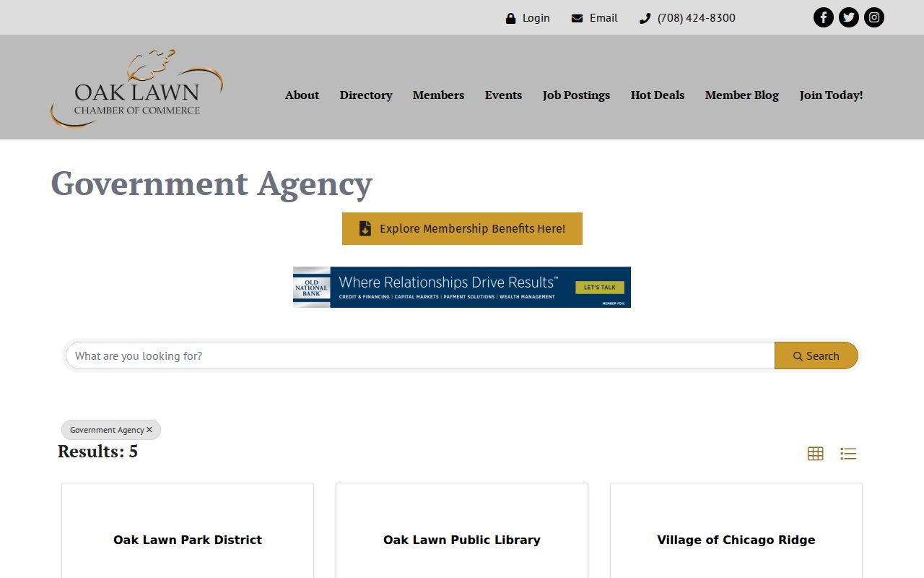Screen dimensions: 924x578
Task: Open the Hot Deals menu item
Action: (x=657, y=95)
